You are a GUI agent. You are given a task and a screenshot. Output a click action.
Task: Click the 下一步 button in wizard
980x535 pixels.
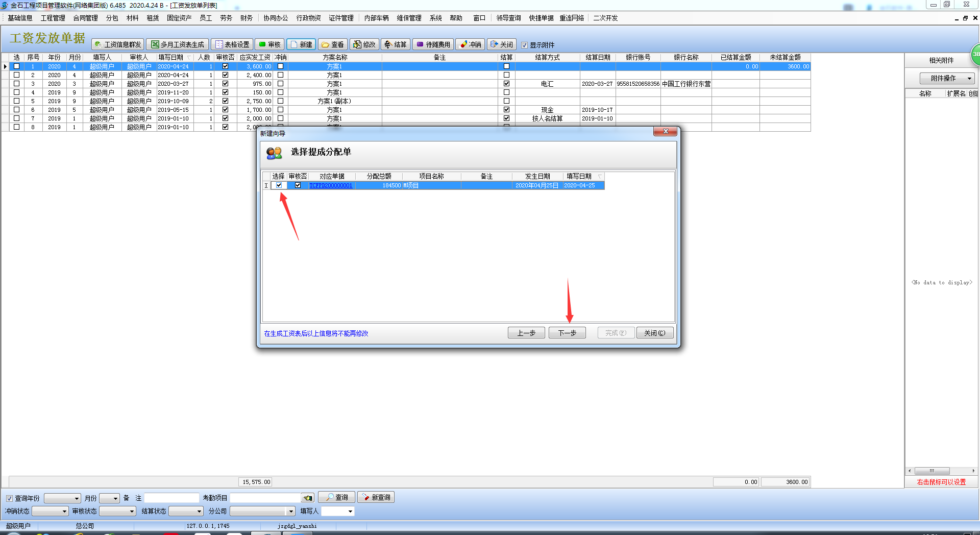567,333
